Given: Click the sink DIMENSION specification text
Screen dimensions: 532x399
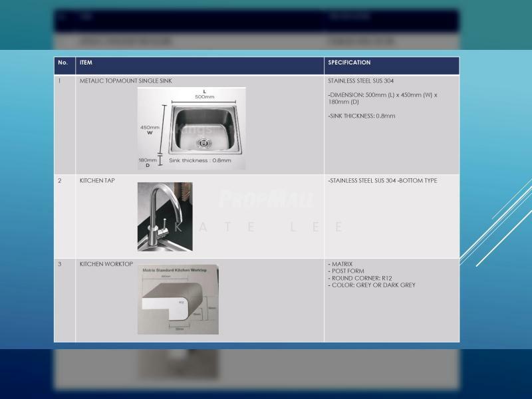Looking at the screenshot, I should pos(382,98).
